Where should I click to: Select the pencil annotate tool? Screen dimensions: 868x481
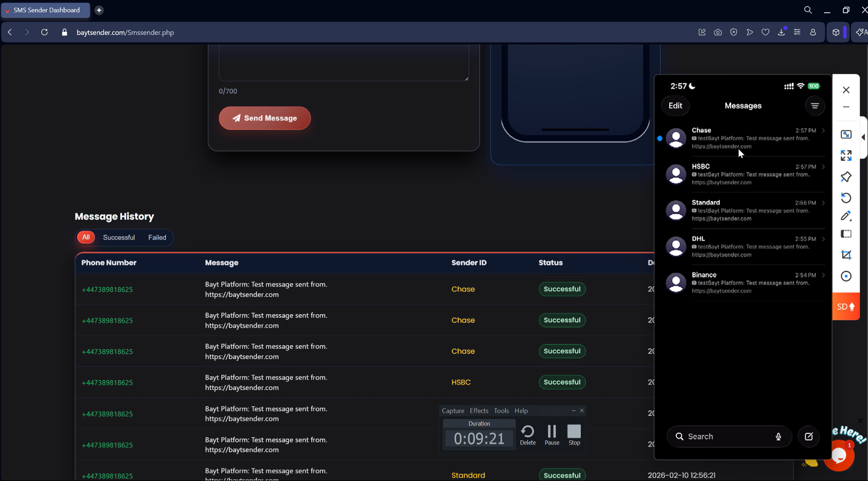tap(846, 216)
